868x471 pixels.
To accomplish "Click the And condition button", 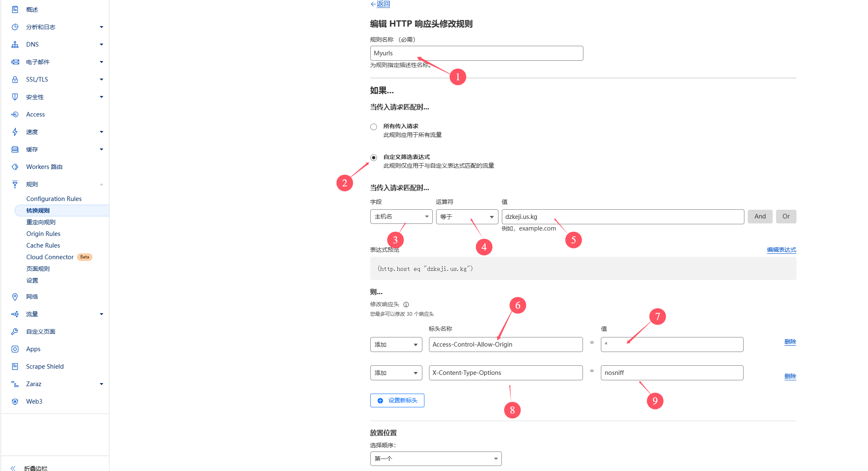I will (760, 216).
